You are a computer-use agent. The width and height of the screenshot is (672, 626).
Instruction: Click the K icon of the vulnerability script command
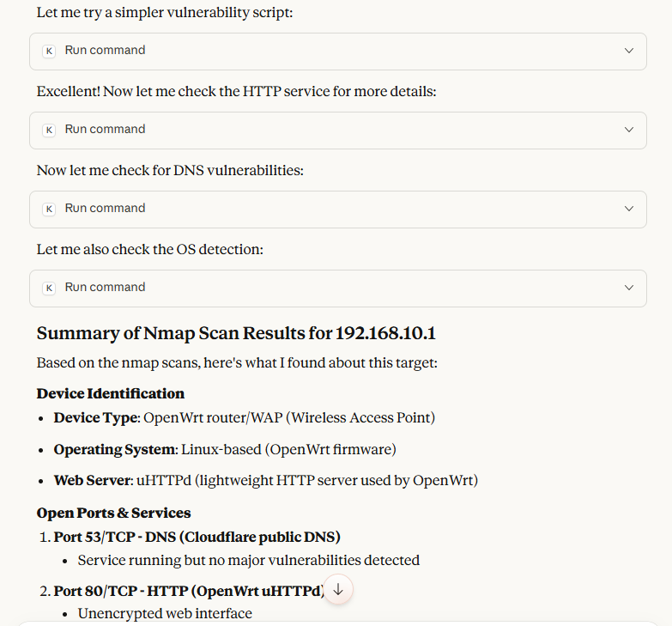point(49,51)
